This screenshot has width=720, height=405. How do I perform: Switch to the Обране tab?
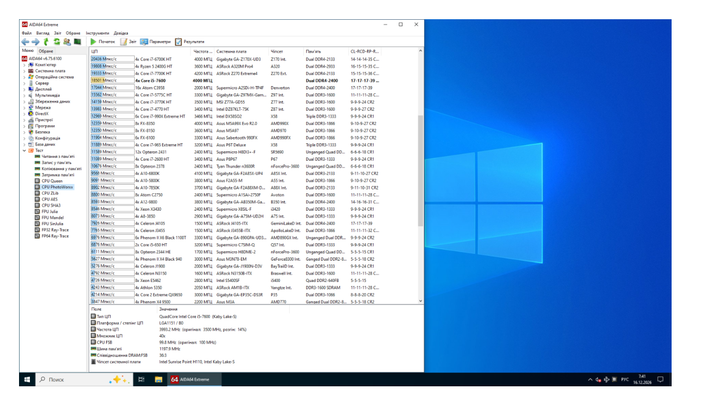point(46,51)
